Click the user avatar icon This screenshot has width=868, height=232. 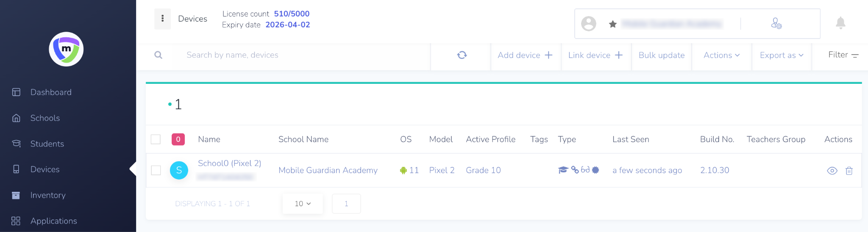pyautogui.click(x=588, y=24)
